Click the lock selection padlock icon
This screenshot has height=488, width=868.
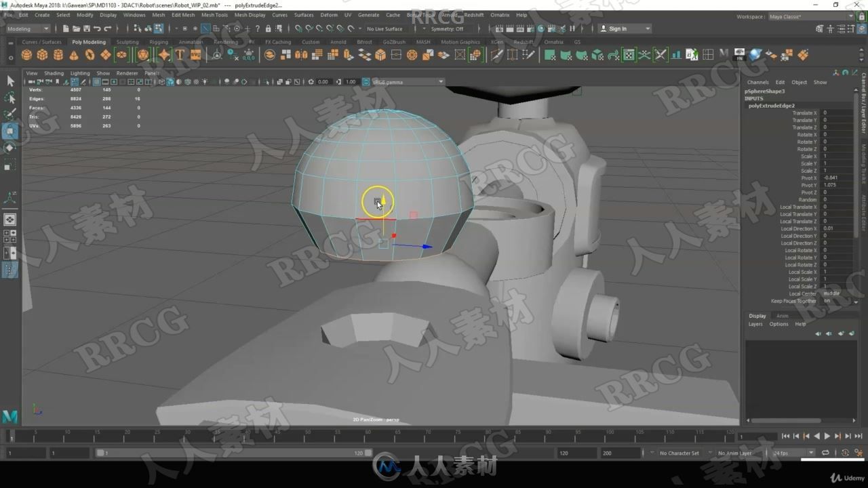(x=269, y=28)
